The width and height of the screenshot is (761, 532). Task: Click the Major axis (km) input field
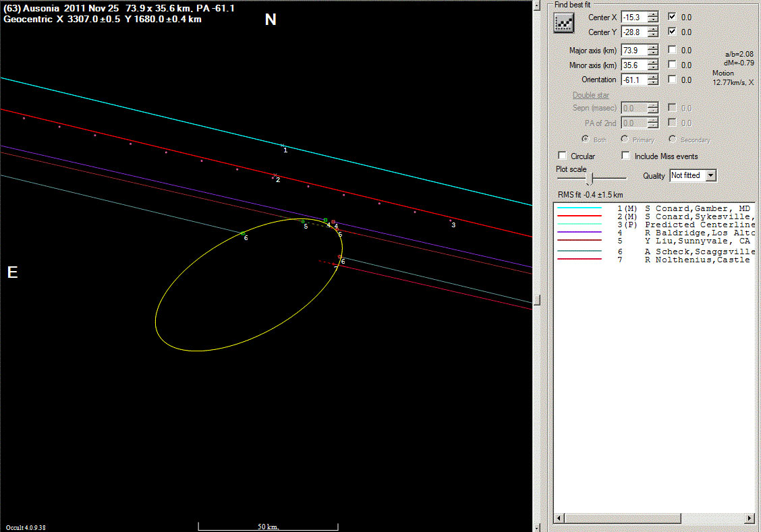pos(635,50)
